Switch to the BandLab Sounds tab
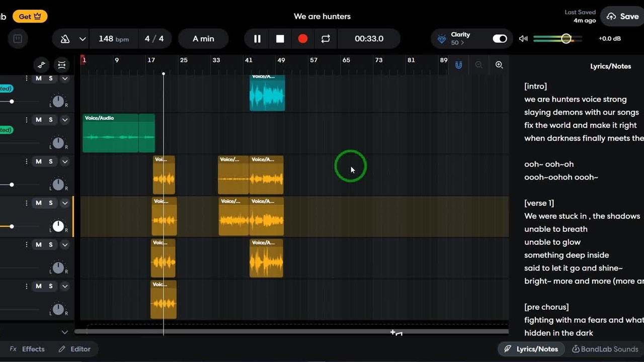644x362 pixels. click(x=605, y=349)
